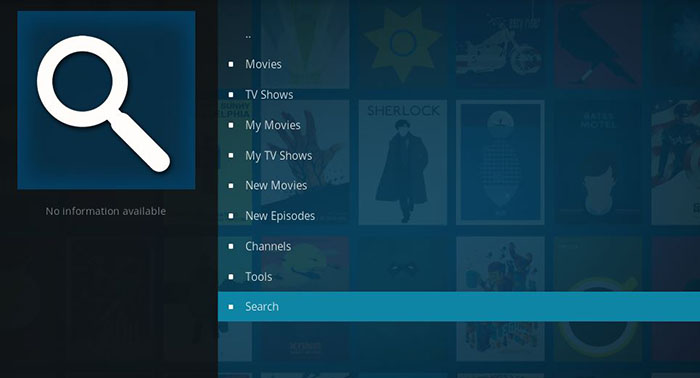Image resolution: width=700 pixels, height=378 pixels.
Task: Click the large magnifying glass search icon
Action: 104,104
